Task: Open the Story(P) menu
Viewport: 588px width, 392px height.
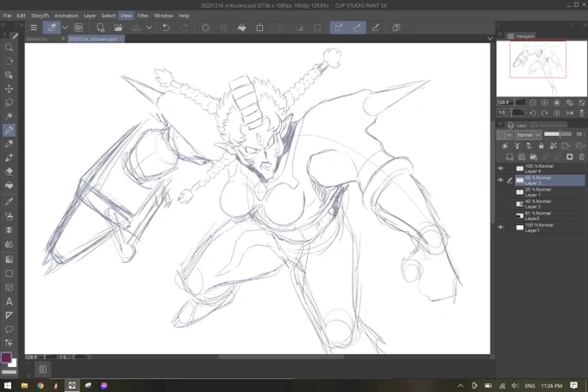Action: coord(40,16)
